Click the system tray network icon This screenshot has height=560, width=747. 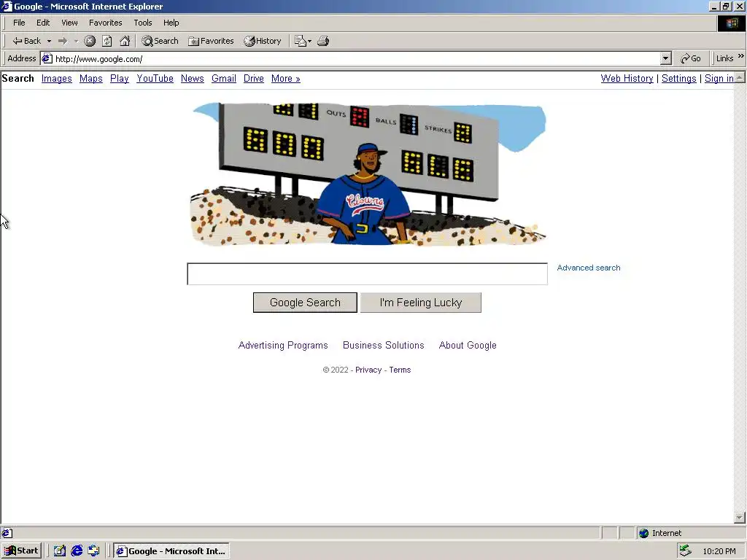pos(685,551)
